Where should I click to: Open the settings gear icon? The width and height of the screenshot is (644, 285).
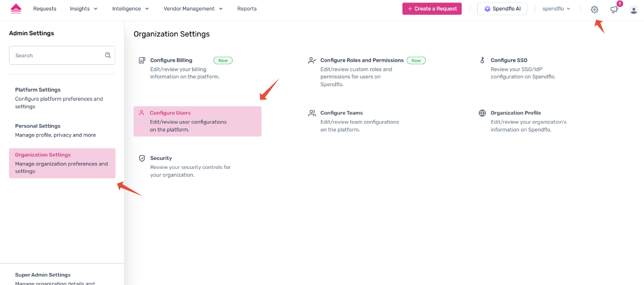594,9
